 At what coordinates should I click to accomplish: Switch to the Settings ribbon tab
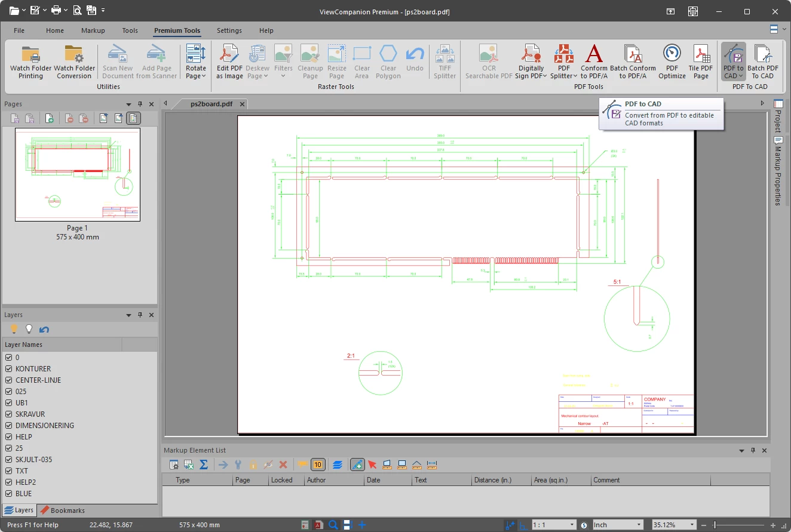click(x=229, y=30)
